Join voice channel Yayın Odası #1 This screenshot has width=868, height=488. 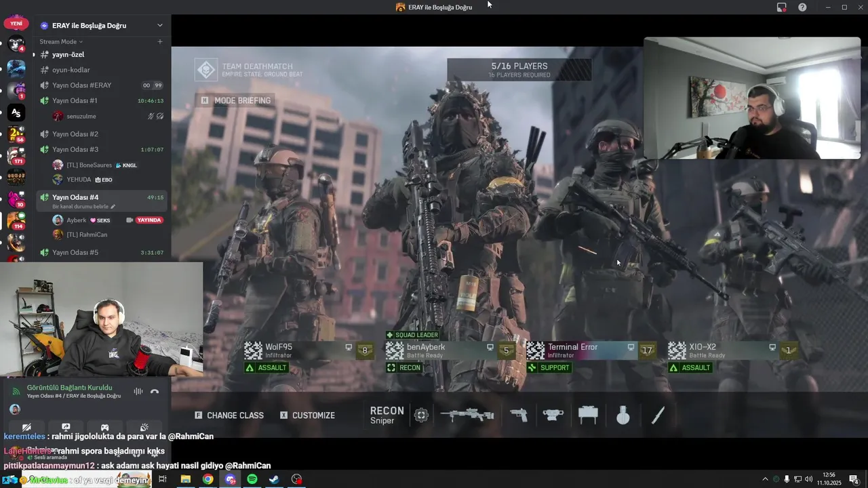102,100
